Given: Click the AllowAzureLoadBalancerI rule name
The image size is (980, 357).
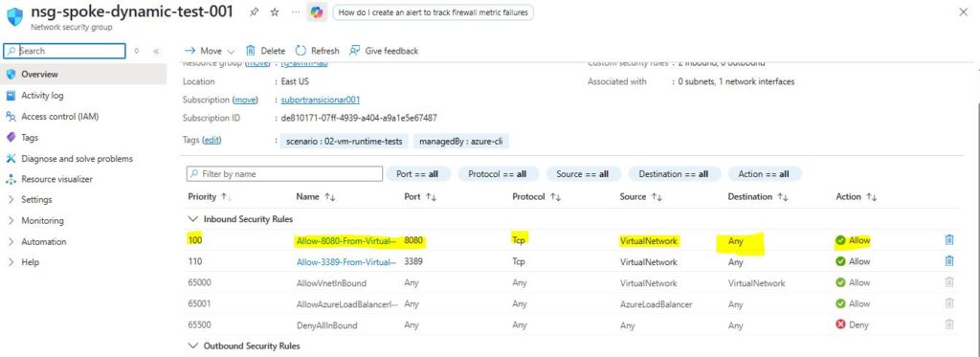Looking at the screenshot, I should point(346,303).
